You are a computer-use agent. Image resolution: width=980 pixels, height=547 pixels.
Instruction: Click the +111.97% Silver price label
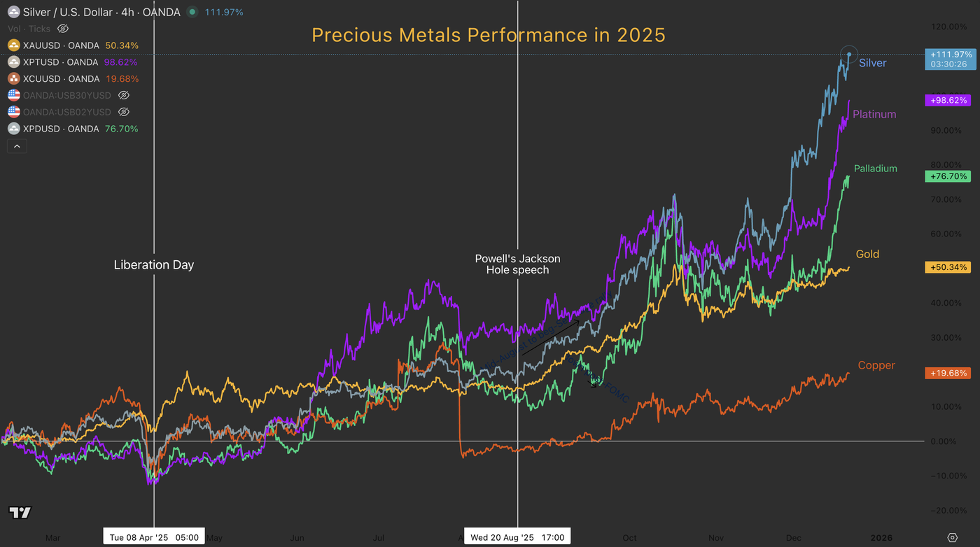tap(950, 55)
